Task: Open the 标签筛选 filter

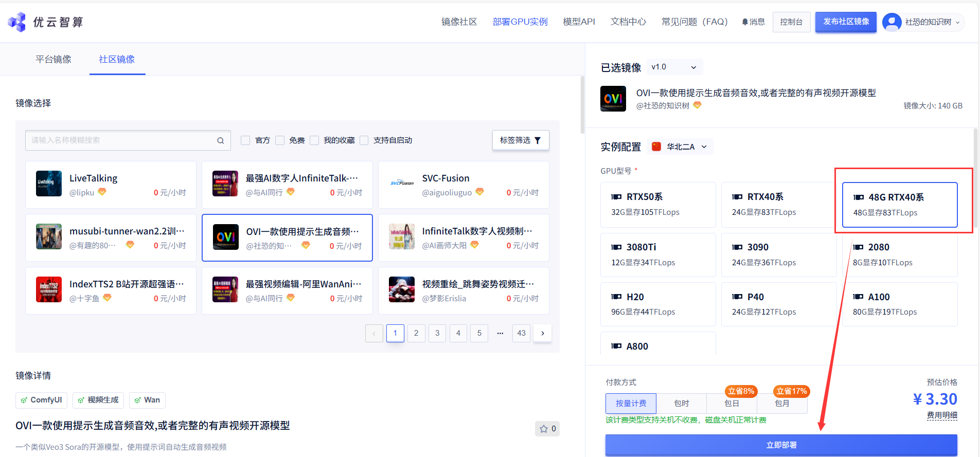Action: [520, 140]
